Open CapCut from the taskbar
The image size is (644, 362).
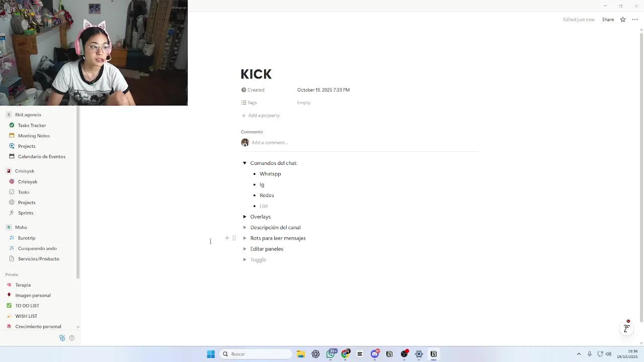pyautogui.click(x=360, y=354)
